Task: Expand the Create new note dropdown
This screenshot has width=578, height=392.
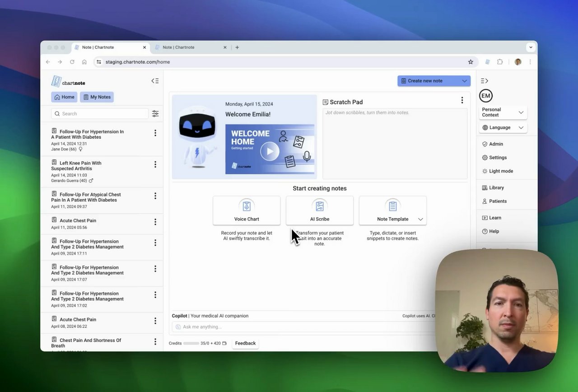Action: [464, 81]
